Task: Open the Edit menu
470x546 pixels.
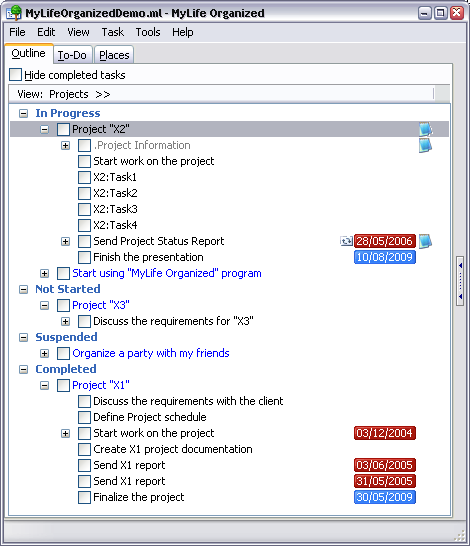Action: pyautogui.click(x=46, y=32)
